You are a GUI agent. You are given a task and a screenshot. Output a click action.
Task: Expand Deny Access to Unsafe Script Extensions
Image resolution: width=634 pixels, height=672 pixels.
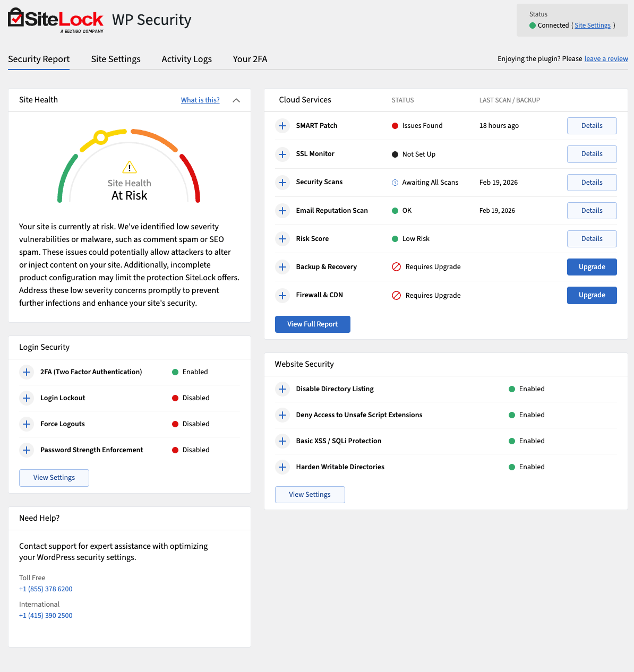pos(282,415)
